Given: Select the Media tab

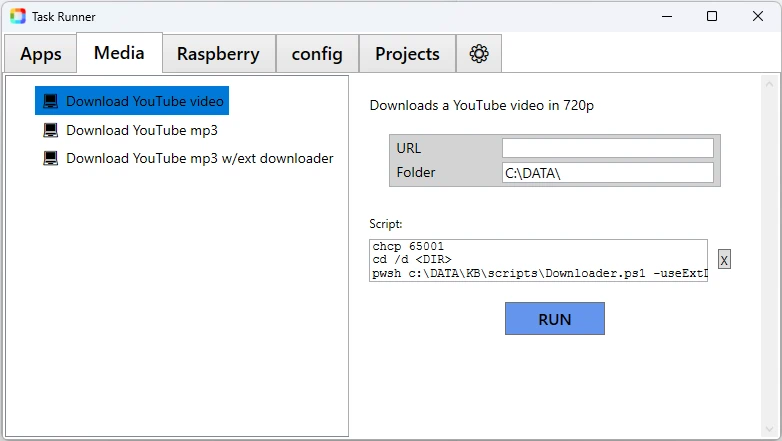Looking at the screenshot, I should coord(119,53).
